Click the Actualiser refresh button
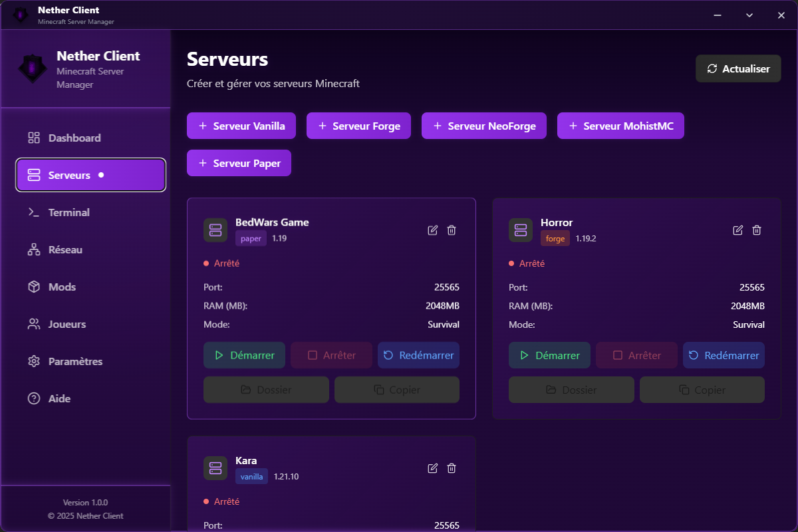This screenshot has width=798, height=532. tap(738, 68)
